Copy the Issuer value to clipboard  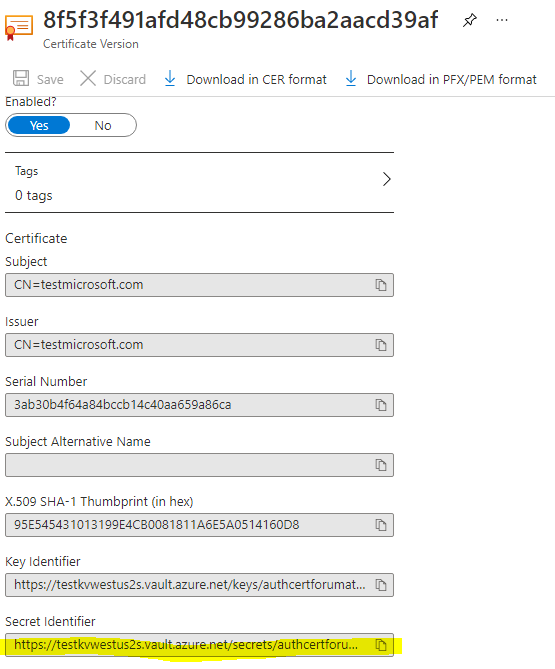pyautogui.click(x=381, y=345)
